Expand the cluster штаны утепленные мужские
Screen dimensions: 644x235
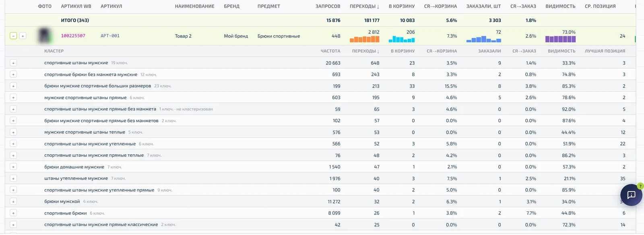point(13,179)
